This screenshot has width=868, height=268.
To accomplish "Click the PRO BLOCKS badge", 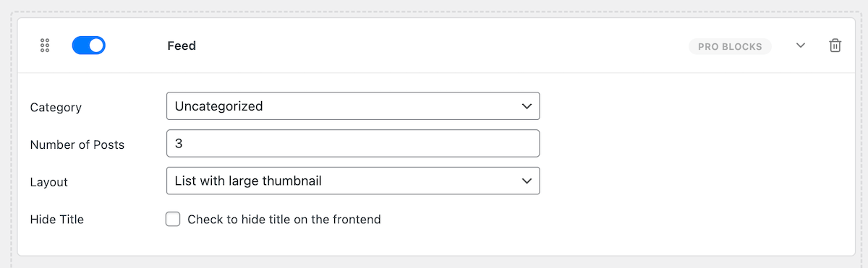I will coord(730,46).
